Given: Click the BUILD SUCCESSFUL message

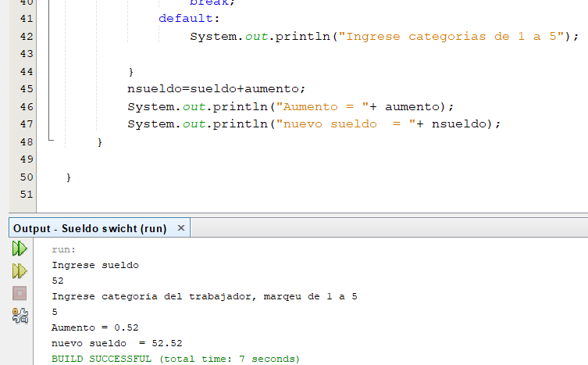Looking at the screenshot, I should [176, 359].
